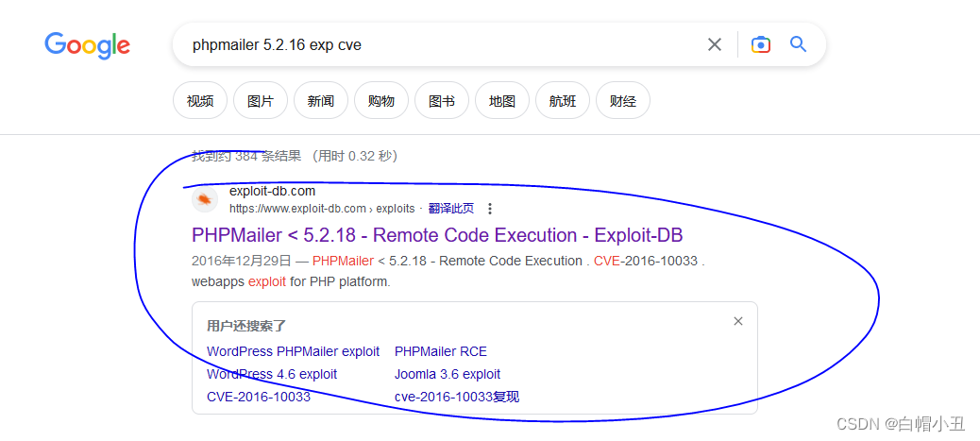Open the three-dot menu beside 翻译此页
Screen dimensions: 980x441
pyautogui.click(x=490, y=209)
